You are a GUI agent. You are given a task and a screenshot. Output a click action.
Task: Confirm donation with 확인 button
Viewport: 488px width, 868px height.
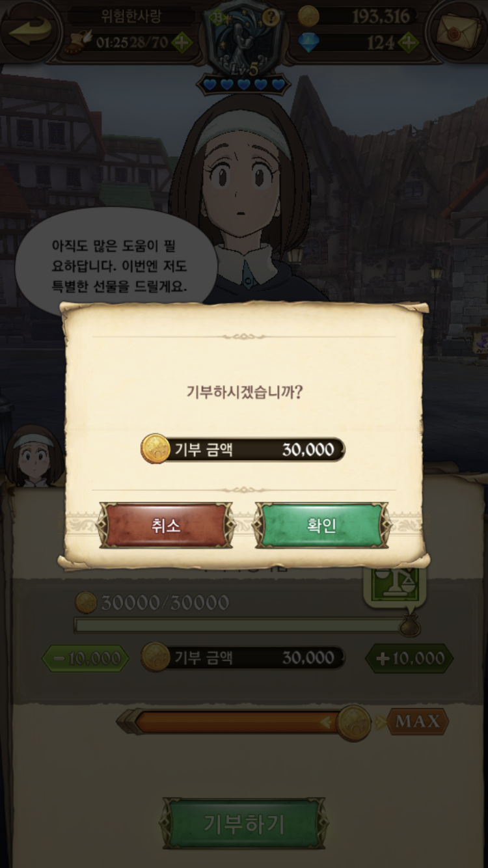[321, 525]
